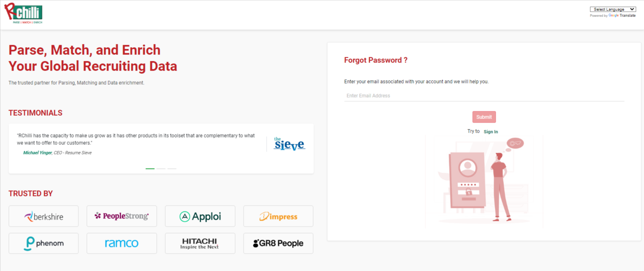Show the first testimonial slide indicator

click(150, 169)
